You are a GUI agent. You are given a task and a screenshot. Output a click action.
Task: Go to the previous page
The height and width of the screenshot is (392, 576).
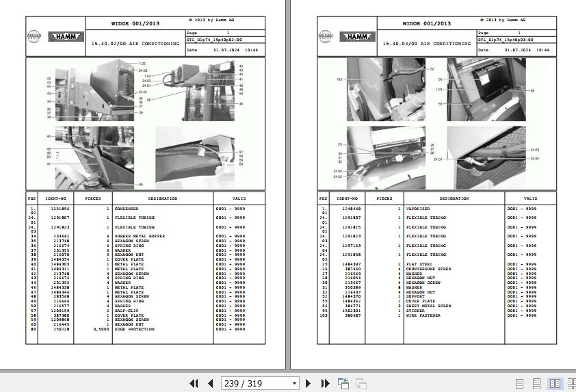211,384
